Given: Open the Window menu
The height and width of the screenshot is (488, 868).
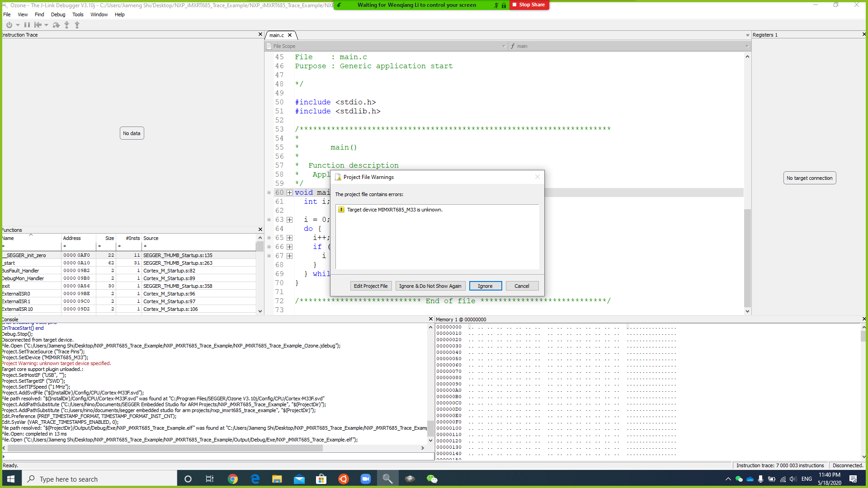Looking at the screenshot, I should [99, 14].
